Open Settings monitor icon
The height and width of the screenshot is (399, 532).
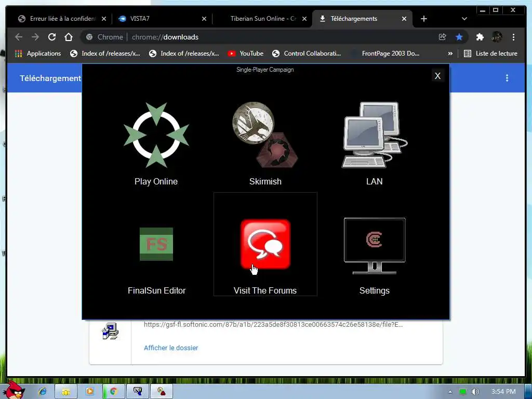375,246
